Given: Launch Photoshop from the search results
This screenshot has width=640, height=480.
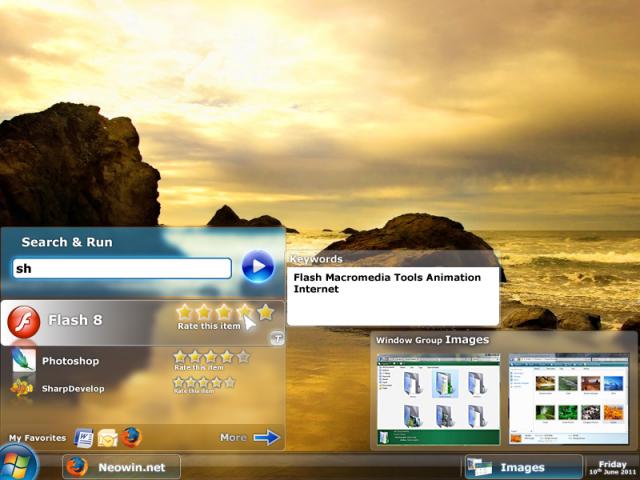Looking at the screenshot, I should coord(70,361).
